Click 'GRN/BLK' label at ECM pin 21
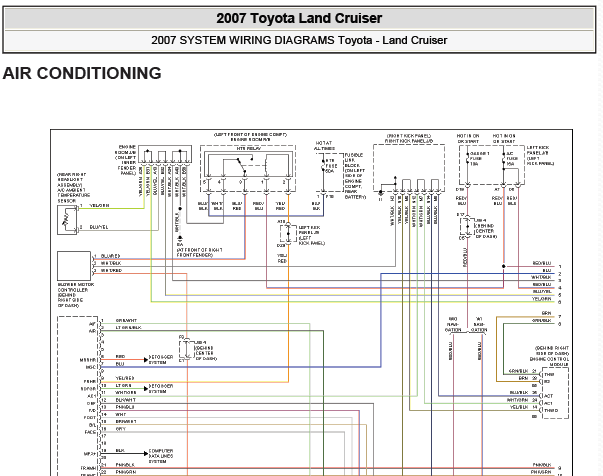Viewport: 603px width, 476px height. pyautogui.click(x=518, y=371)
